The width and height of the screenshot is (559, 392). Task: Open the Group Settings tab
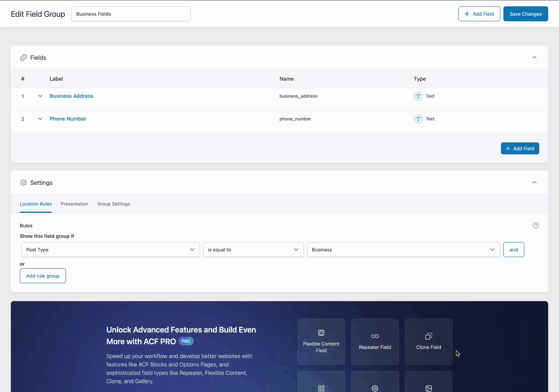coord(113,204)
